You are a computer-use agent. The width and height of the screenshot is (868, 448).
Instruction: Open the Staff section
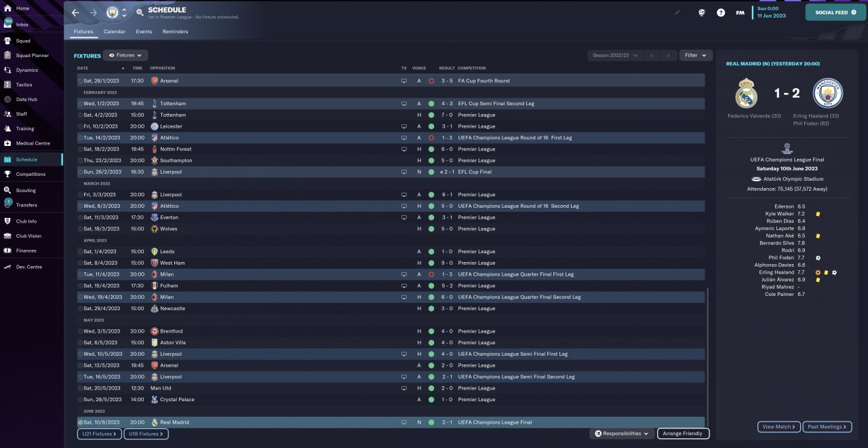pos(22,114)
